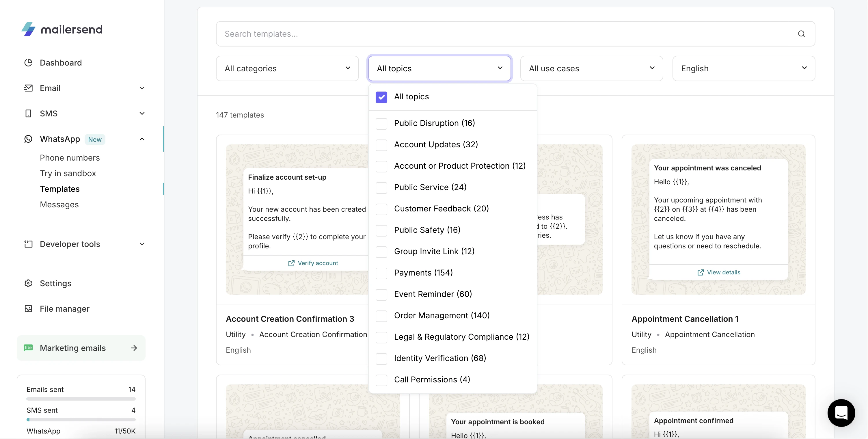Open the Settings menu item
The image size is (868, 439).
[56, 283]
